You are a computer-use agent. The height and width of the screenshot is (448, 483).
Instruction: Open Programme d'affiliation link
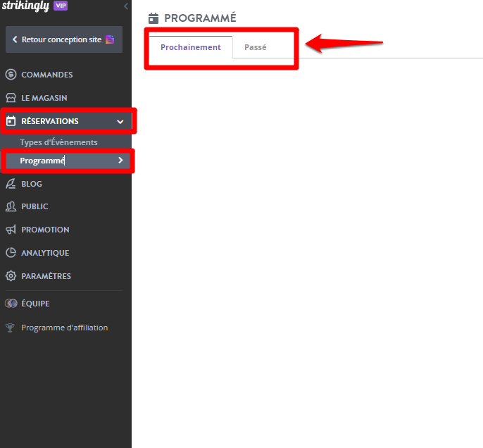pyautogui.click(x=64, y=328)
